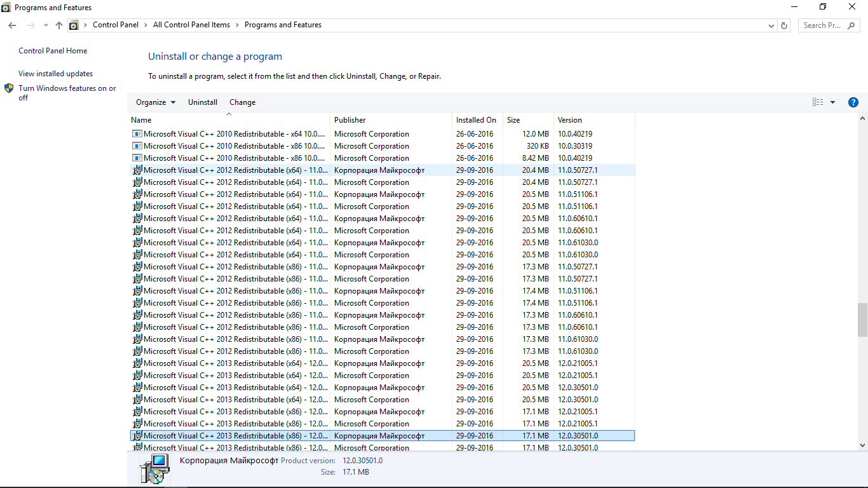Screen dimensions: 868x488
Task: Select 2012 x86 11.0.61030.0 row by Корпорация Майкрософт
Action: coord(382,339)
